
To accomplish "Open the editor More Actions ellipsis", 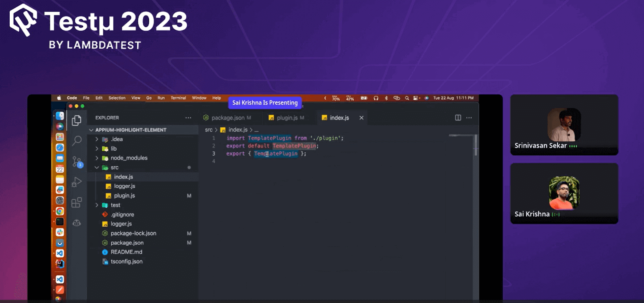I will (469, 118).
